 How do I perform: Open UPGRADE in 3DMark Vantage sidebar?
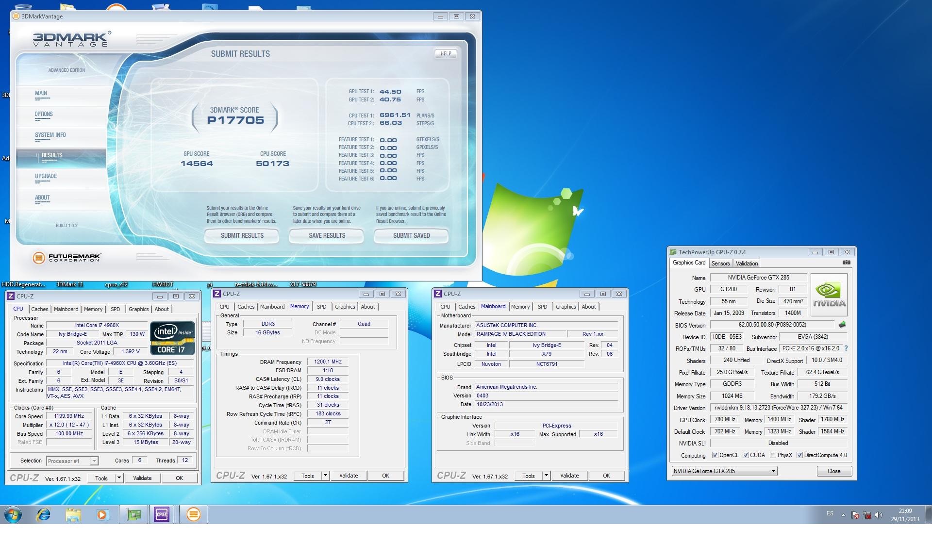46,176
